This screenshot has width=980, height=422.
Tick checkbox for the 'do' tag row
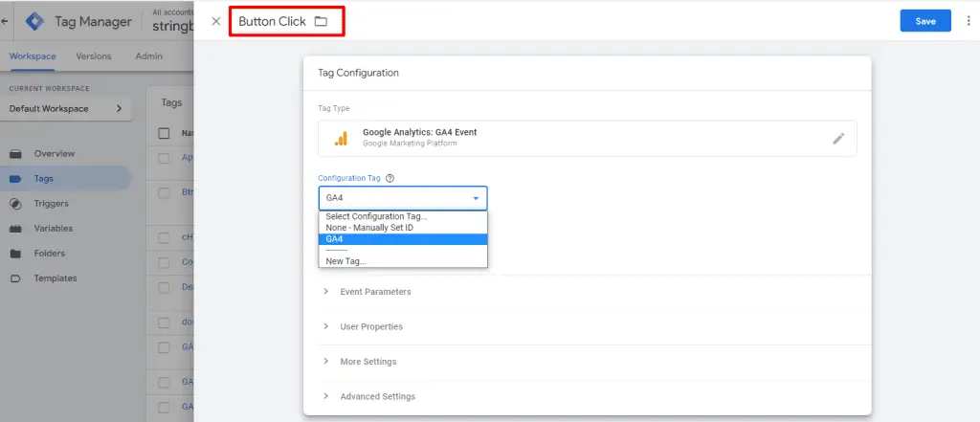[x=164, y=322]
